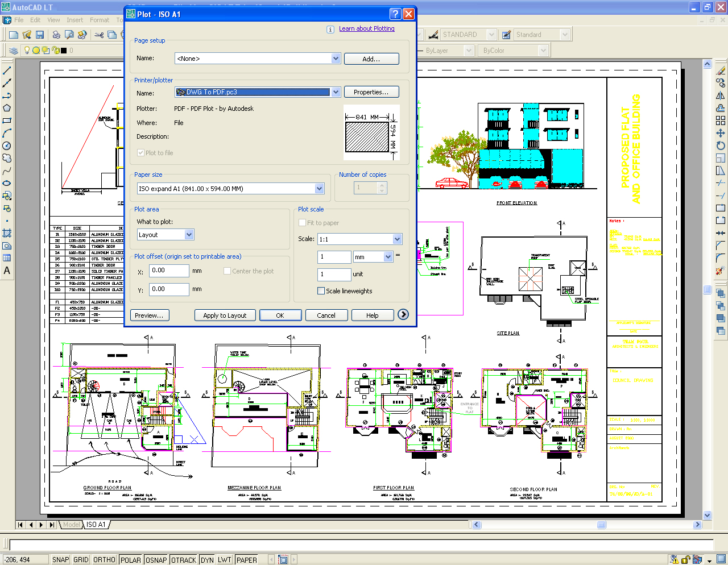Open the Plot dialog help question icon
This screenshot has width=728, height=565.
point(395,14)
